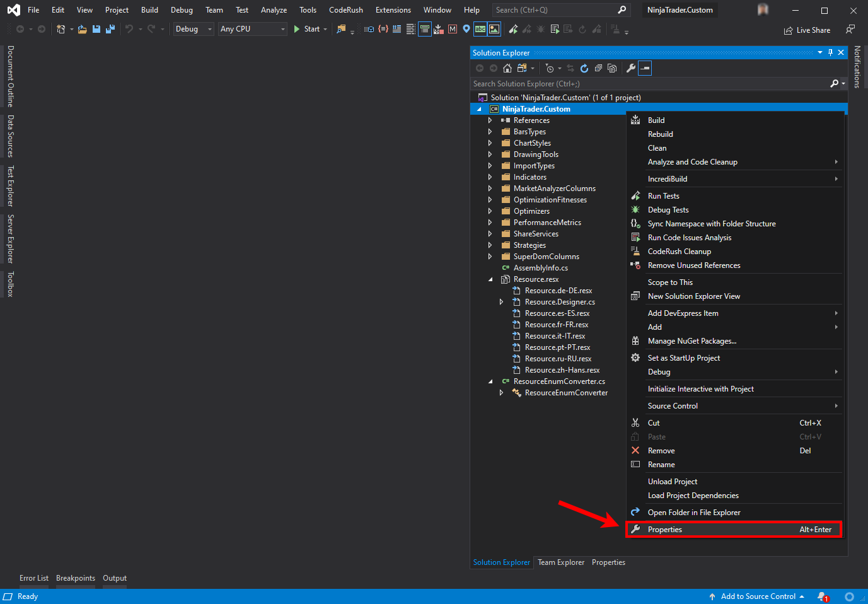The width and height of the screenshot is (868, 604).
Task: Click Live Share button
Action: 807,30
